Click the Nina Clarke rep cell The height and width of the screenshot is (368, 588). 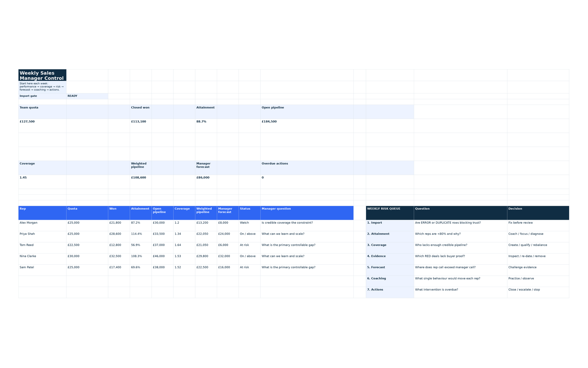click(42, 259)
